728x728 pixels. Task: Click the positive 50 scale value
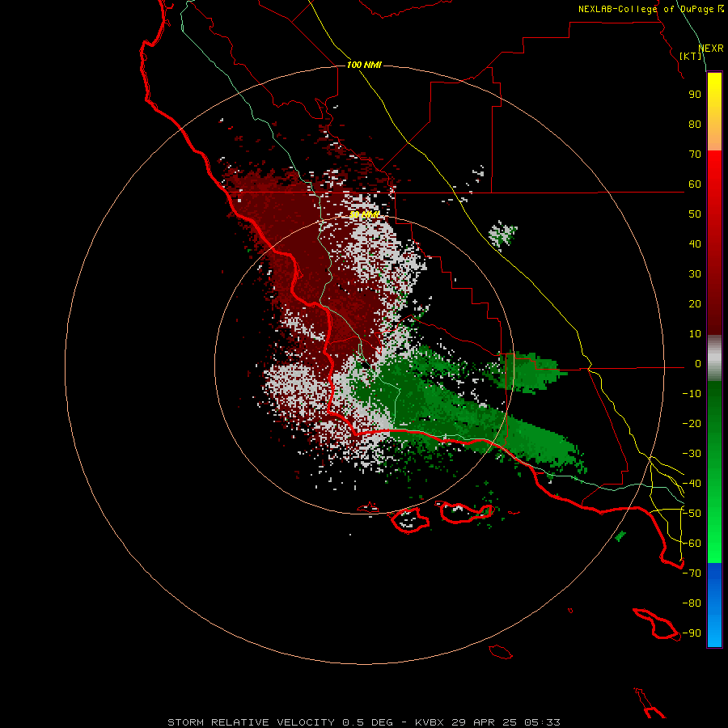[x=695, y=214]
